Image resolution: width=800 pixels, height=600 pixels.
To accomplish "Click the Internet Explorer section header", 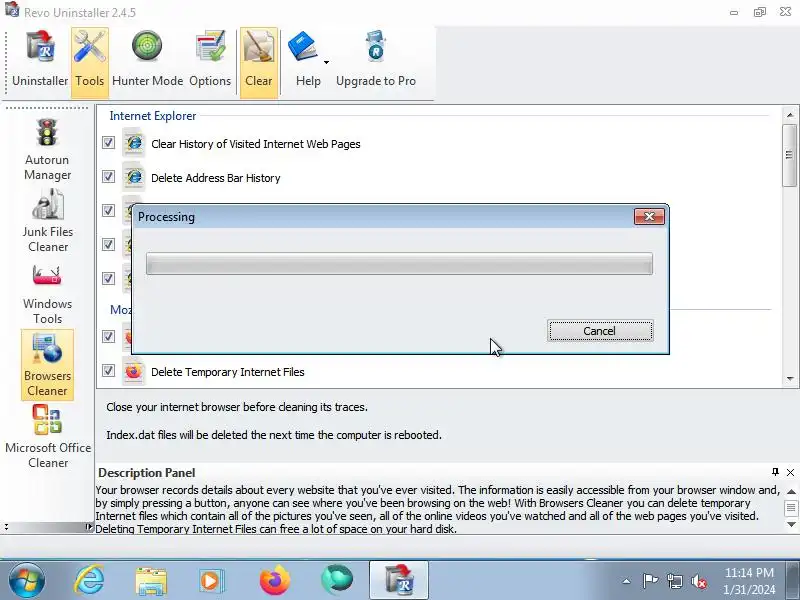I will point(153,116).
